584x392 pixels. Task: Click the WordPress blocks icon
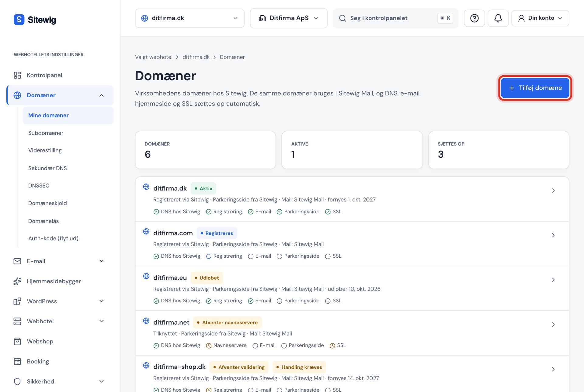click(x=17, y=301)
